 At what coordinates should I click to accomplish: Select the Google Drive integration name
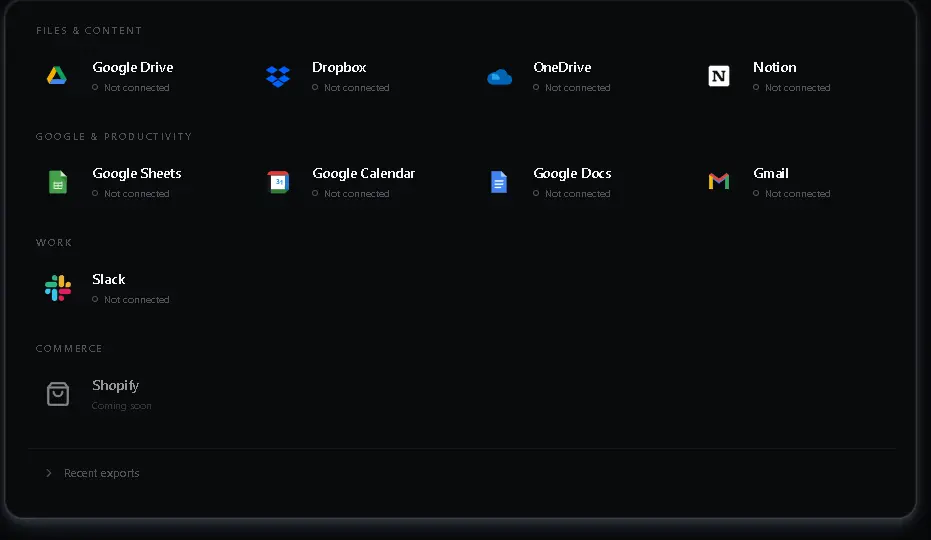coord(132,67)
